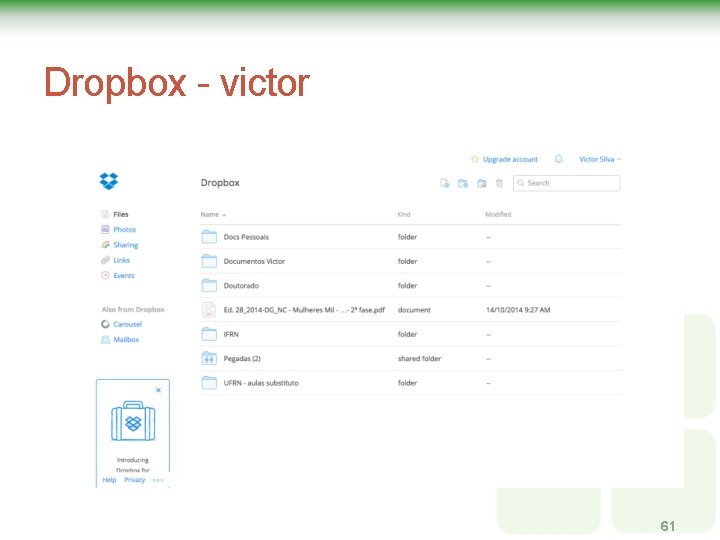Viewport: 720px width, 540px height.
Task: Click inside the Search field
Action: (x=567, y=183)
